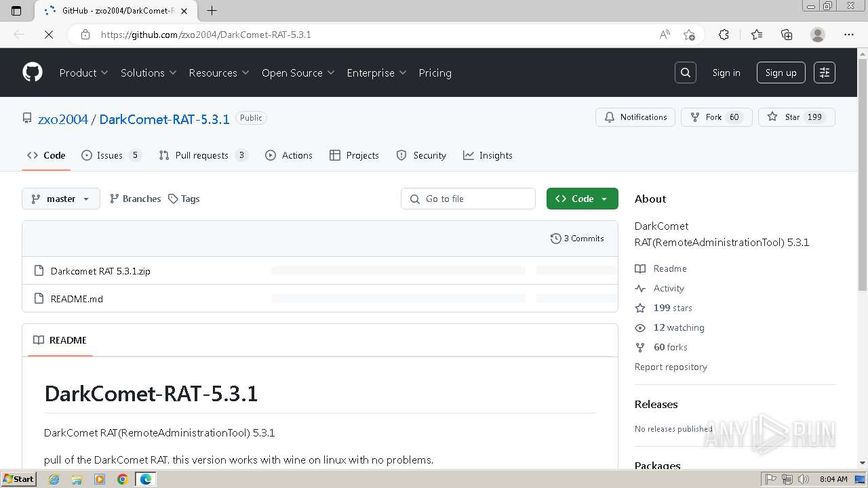The image size is (868, 488).
Task: Expand the Resources dropdown
Action: [219, 73]
